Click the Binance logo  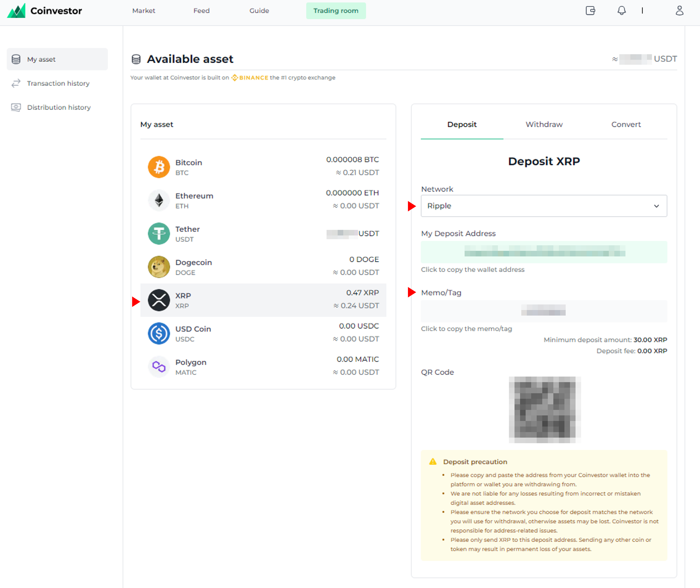tap(250, 77)
